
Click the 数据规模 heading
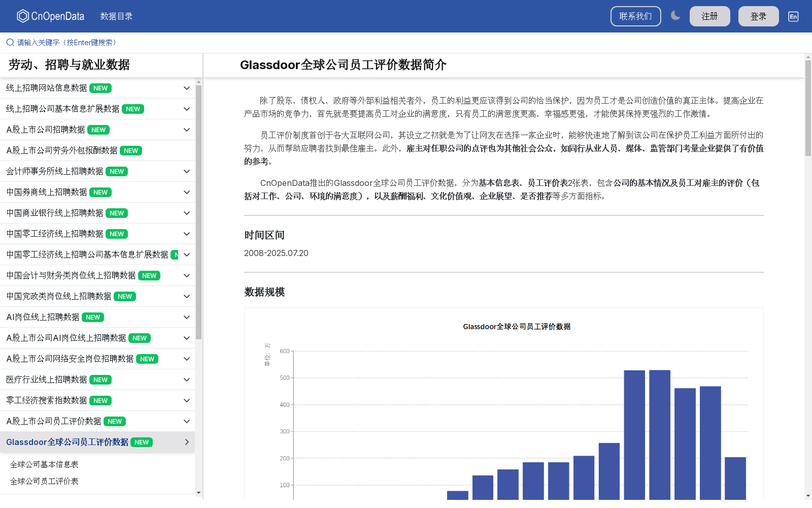click(x=264, y=292)
